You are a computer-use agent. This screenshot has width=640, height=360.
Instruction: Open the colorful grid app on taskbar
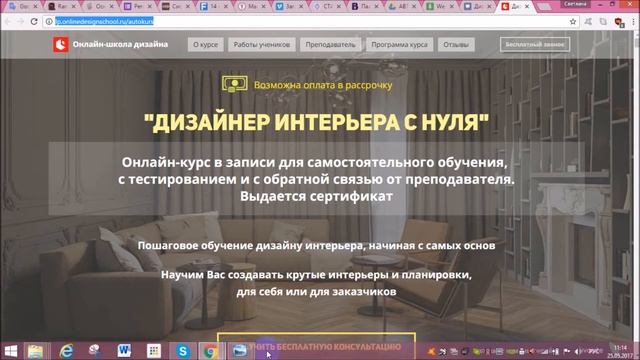point(153,351)
